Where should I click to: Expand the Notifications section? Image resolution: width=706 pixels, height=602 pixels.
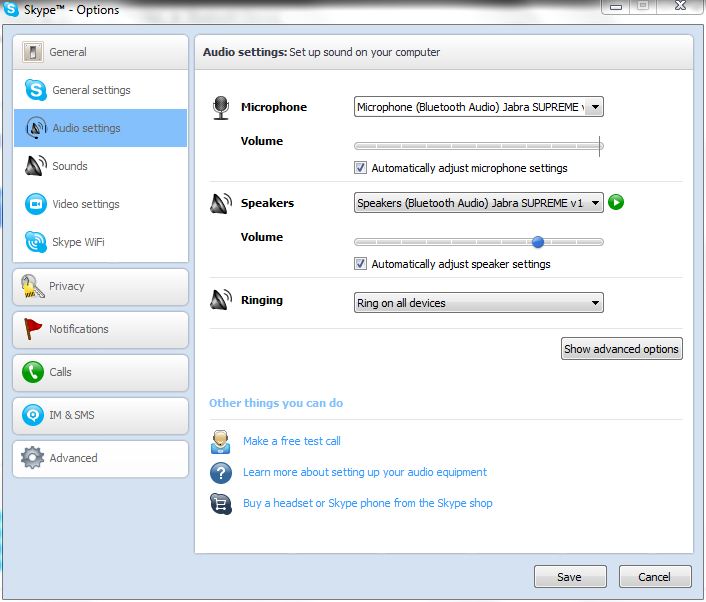click(100, 330)
